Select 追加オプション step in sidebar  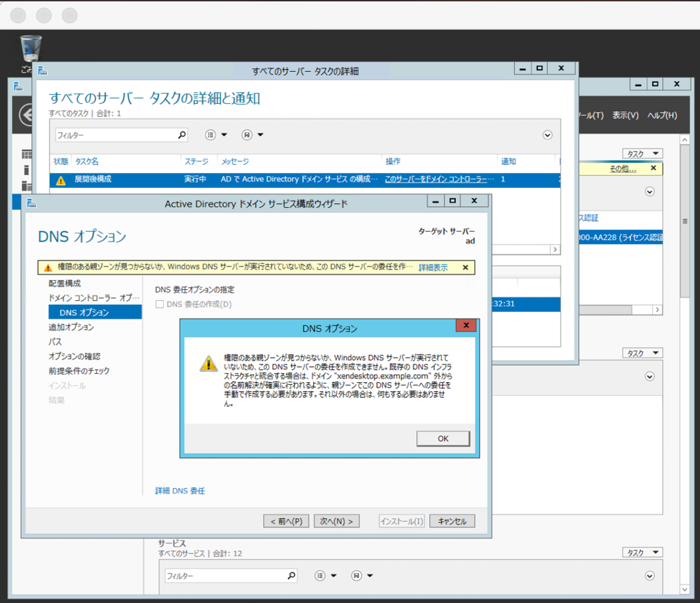pyautogui.click(x=71, y=327)
